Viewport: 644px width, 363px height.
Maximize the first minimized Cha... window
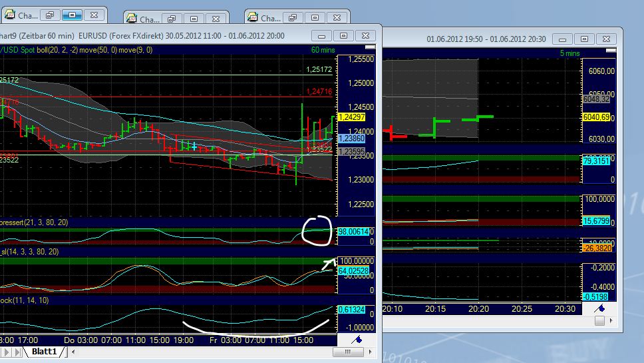(72, 15)
